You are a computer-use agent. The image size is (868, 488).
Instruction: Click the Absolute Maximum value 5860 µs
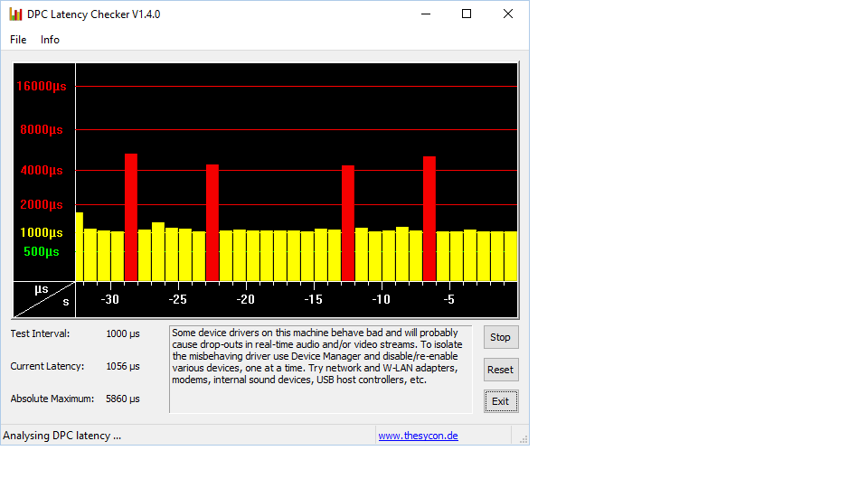[x=123, y=399]
